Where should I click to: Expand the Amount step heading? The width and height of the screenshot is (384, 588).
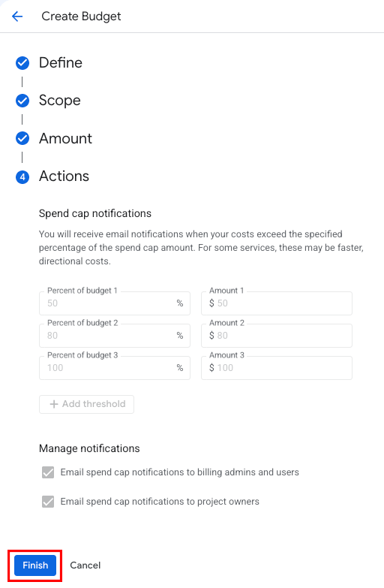(x=65, y=138)
